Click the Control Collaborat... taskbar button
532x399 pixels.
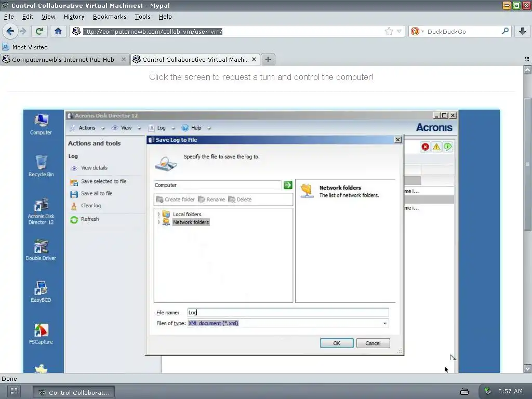[74, 392]
